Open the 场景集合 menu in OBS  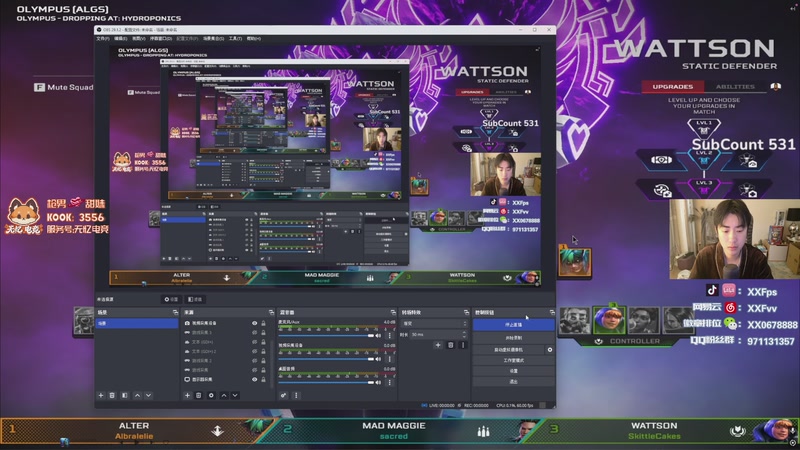[x=213, y=39]
